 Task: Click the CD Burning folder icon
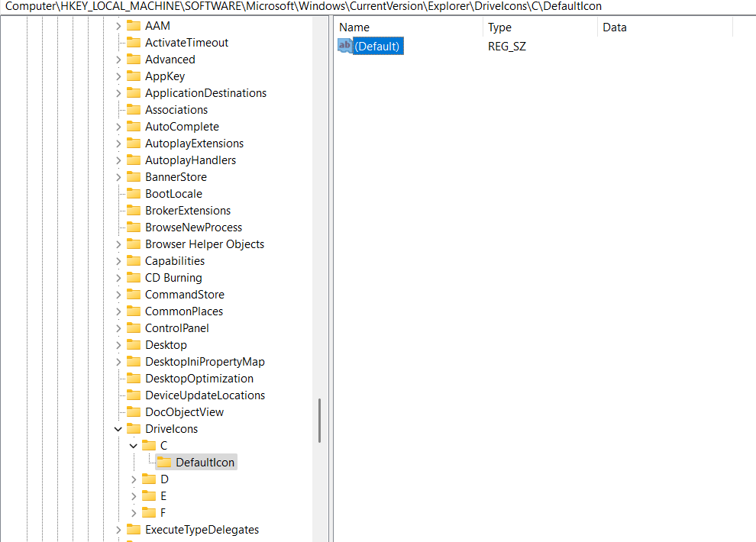(x=134, y=278)
